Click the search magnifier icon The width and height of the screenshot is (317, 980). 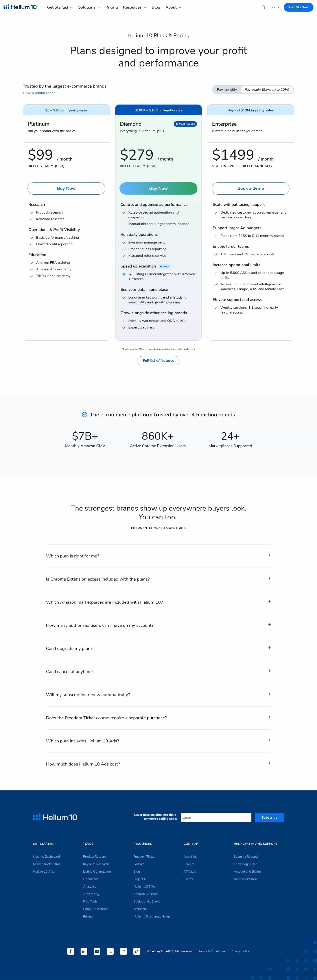point(263,7)
